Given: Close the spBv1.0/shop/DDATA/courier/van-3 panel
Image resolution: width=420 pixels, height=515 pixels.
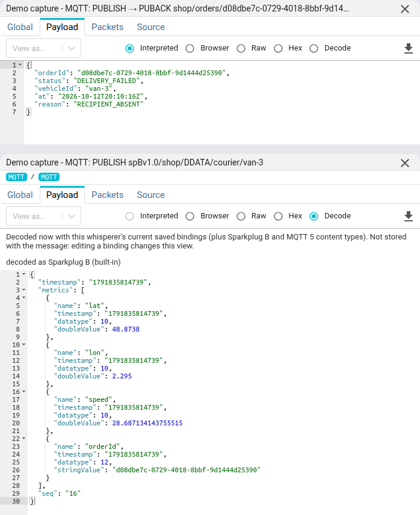Looking at the screenshot, I should click(x=405, y=163).
